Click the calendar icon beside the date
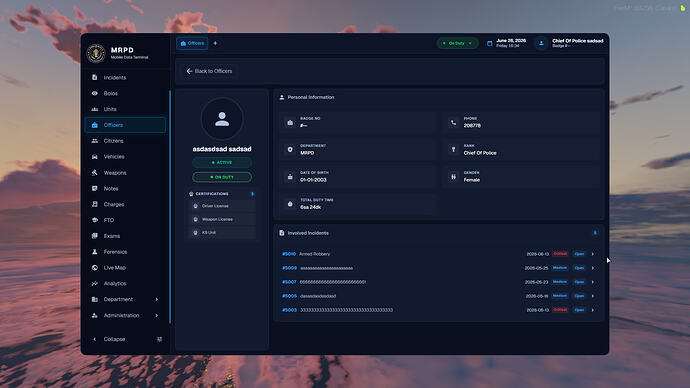690x388 pixels. point(489,43)
